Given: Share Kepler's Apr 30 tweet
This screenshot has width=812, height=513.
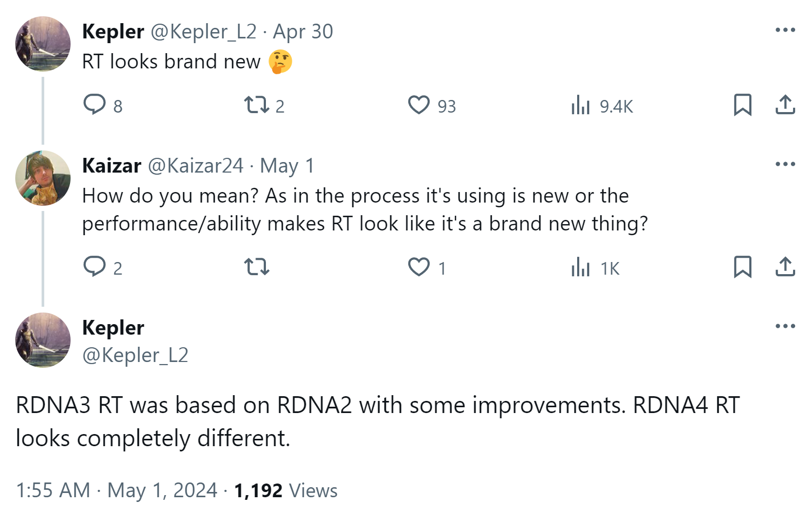Looking at the screenshot, I should tap(785, 105).
